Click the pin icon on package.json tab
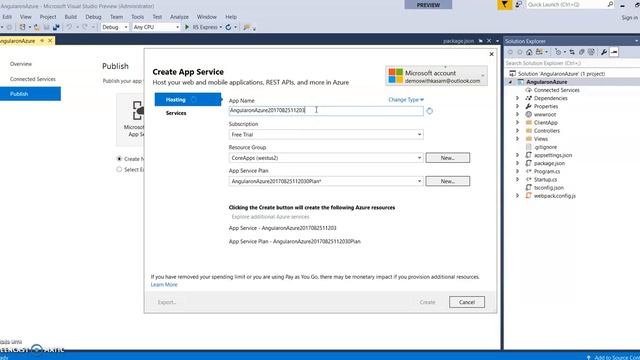Screen dimensions: 640x360 click(480, 41)
